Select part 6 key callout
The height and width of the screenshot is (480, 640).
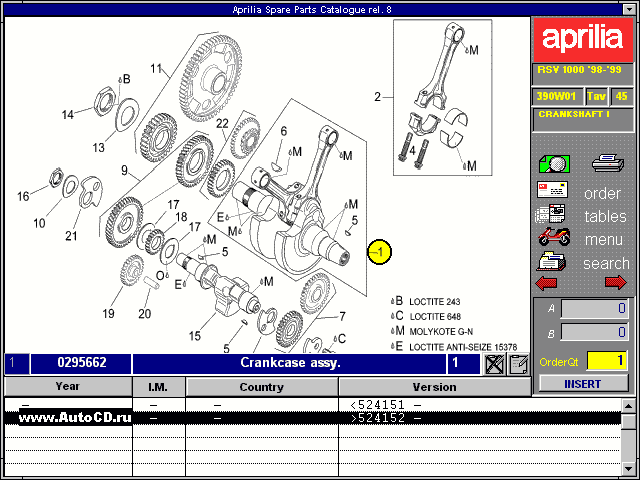284,131
